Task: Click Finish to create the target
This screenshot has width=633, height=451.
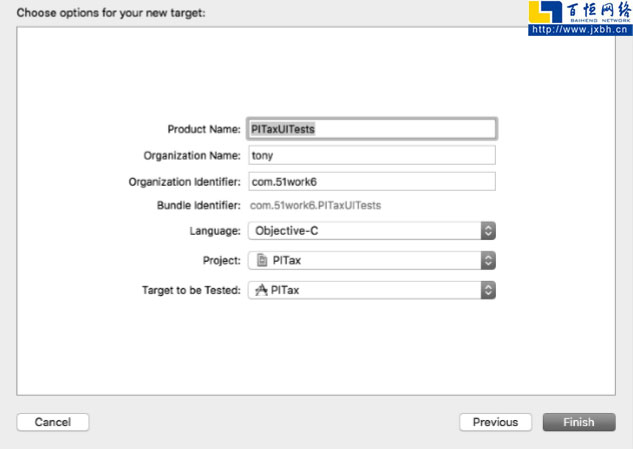Action: [x=578, y=422]
